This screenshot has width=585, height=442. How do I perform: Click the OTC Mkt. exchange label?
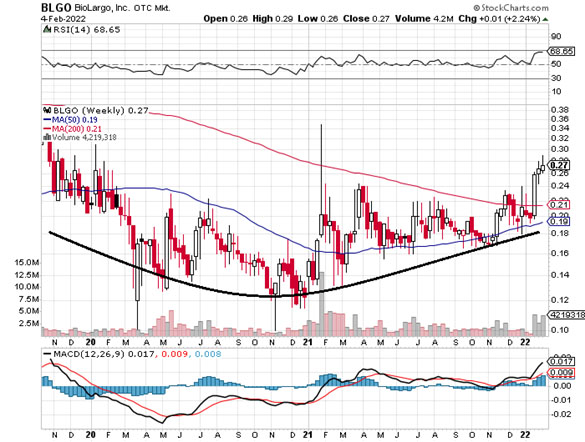point(152,8)
